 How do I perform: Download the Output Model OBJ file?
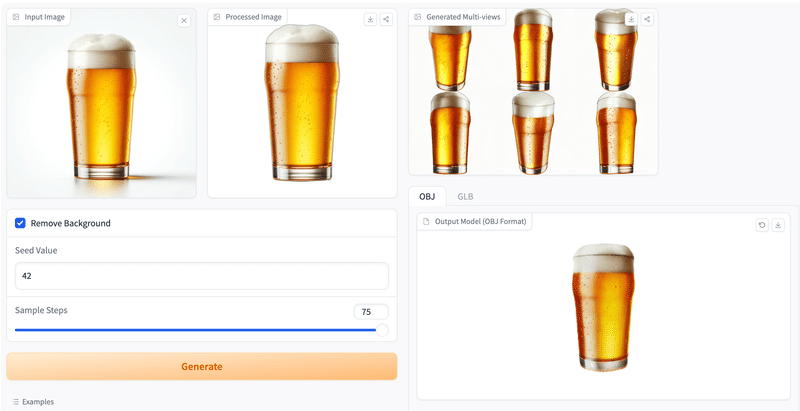(x=778, y=225)
